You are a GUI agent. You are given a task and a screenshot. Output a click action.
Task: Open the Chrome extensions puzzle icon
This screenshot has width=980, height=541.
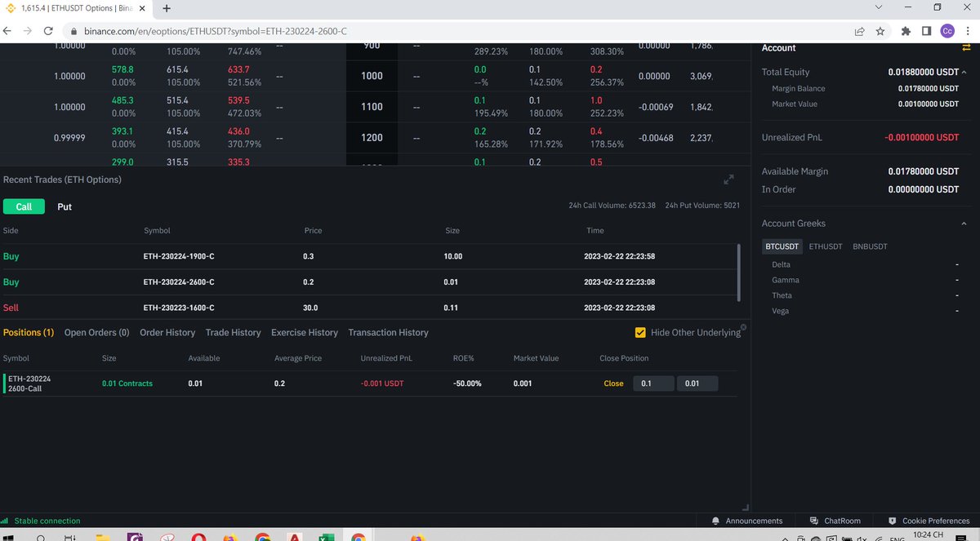tap(906, 31)
